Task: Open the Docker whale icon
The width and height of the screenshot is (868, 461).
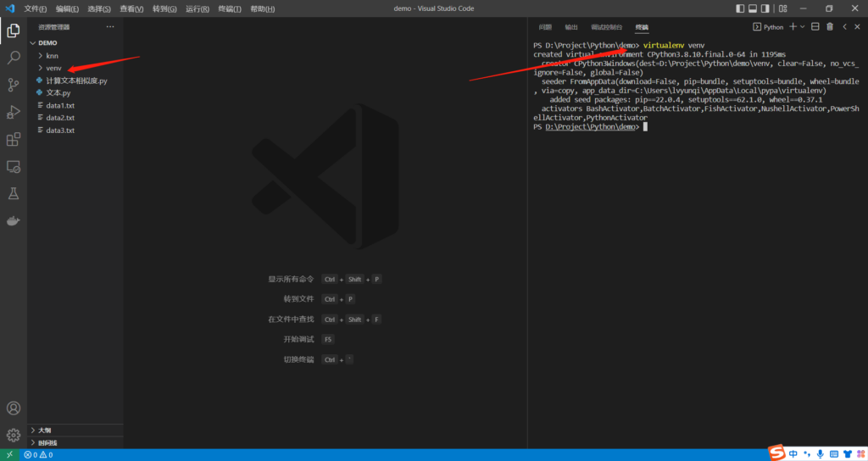Action: [x=14, y=221]
